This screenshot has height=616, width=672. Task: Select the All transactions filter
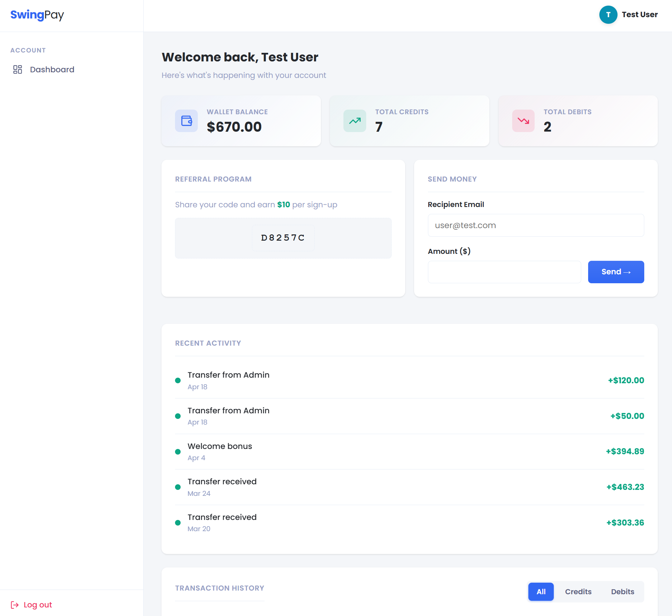(541, 592)
